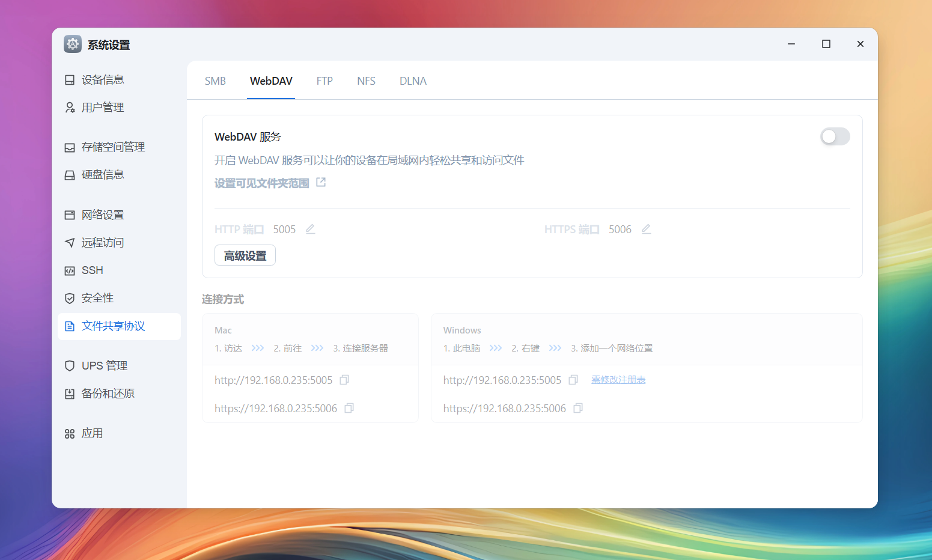Screen dimensions: 932x560
Task: Open 用户管理 in the sidebar
Action: tap(119, 108)
